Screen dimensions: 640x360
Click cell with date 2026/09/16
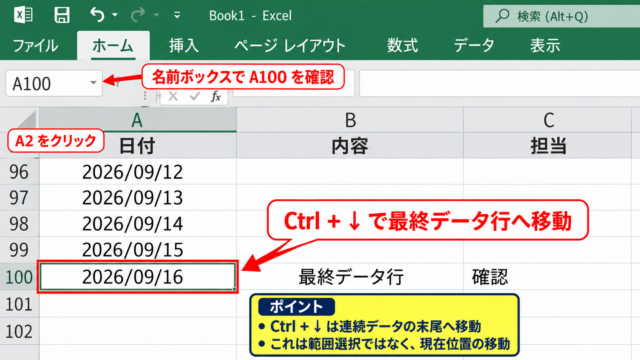click(x=138, y=277)
